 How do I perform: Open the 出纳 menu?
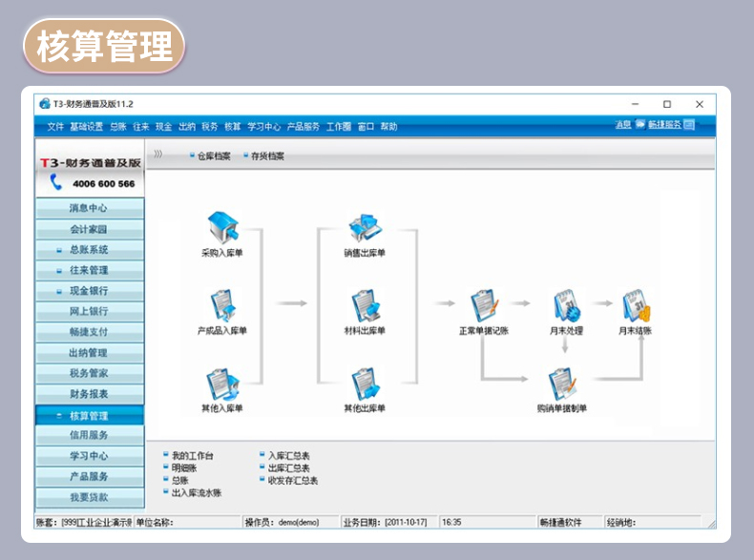tap(186, 127)
